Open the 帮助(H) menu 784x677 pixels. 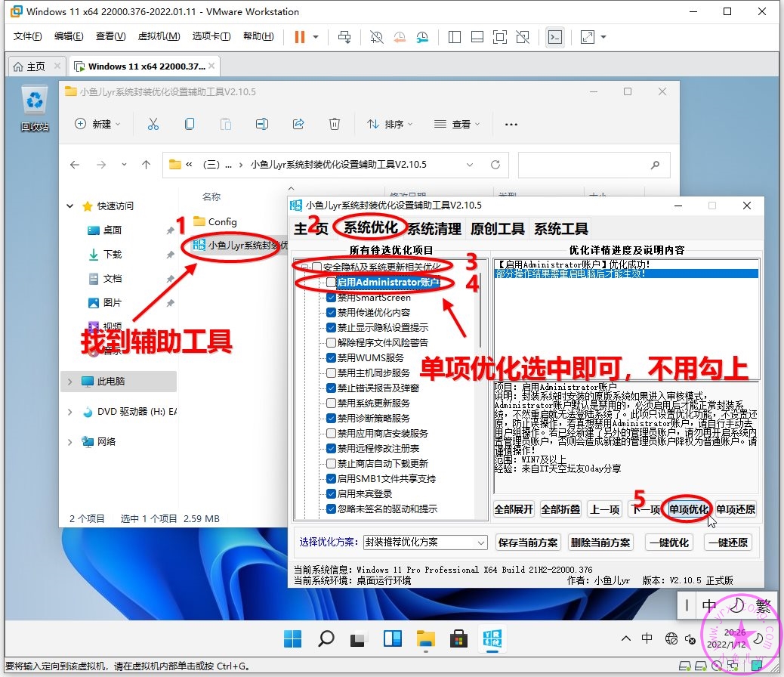pos(258,36)
